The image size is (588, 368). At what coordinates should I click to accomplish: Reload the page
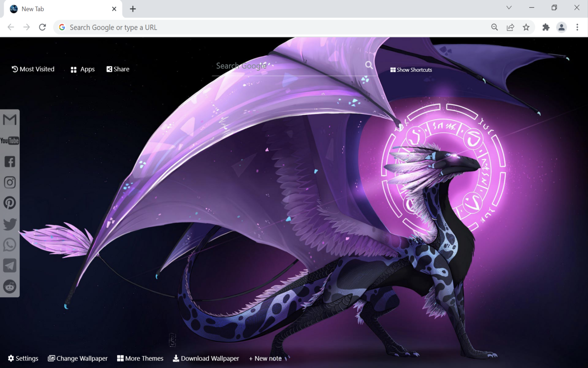42,27
